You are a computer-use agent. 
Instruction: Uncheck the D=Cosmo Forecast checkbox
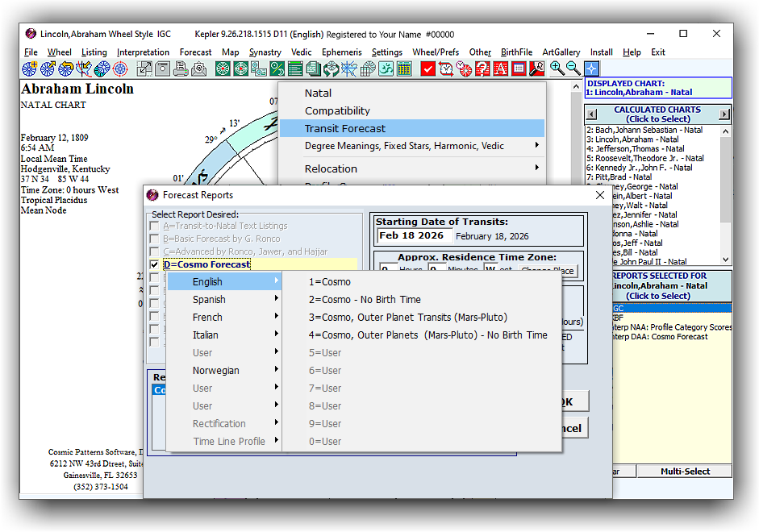pos(154,264)
